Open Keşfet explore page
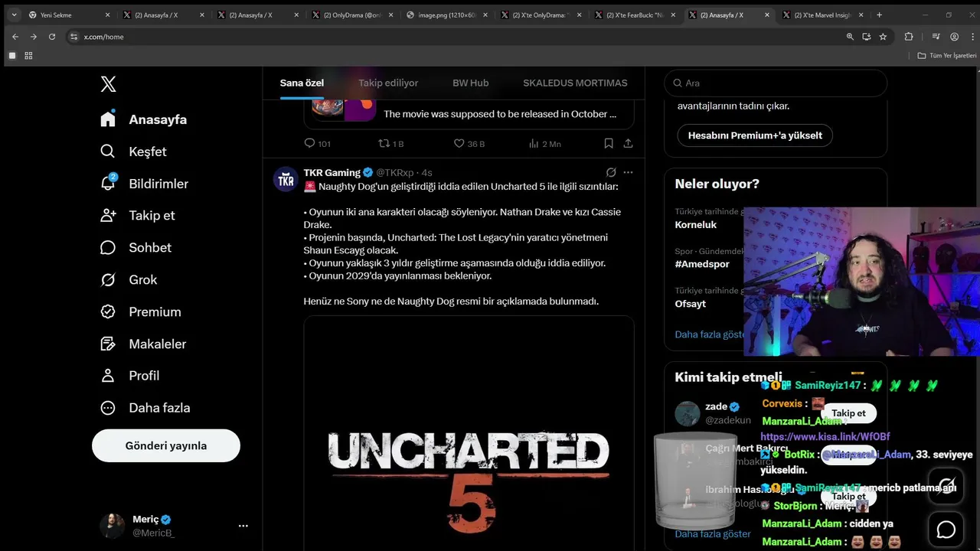This screenshot has height=551, width=980. coord(134,152)
